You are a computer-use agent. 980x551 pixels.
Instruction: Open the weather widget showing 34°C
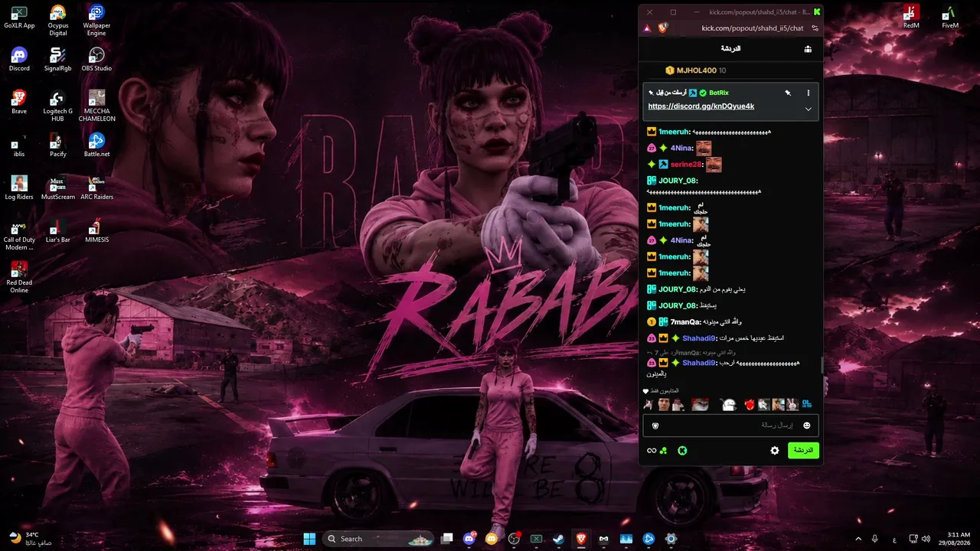point(29,539)
